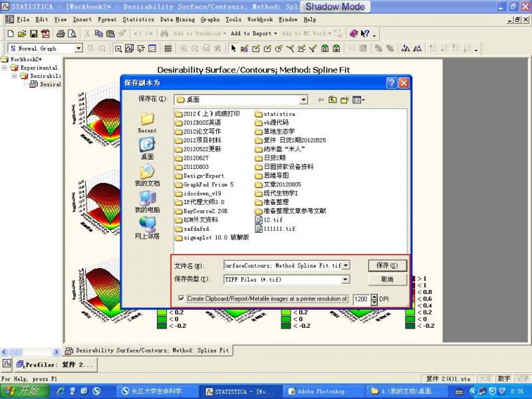Click the What's This help pointer icon
The width and height of the screenshot is (532, 399).
[364, 34]
